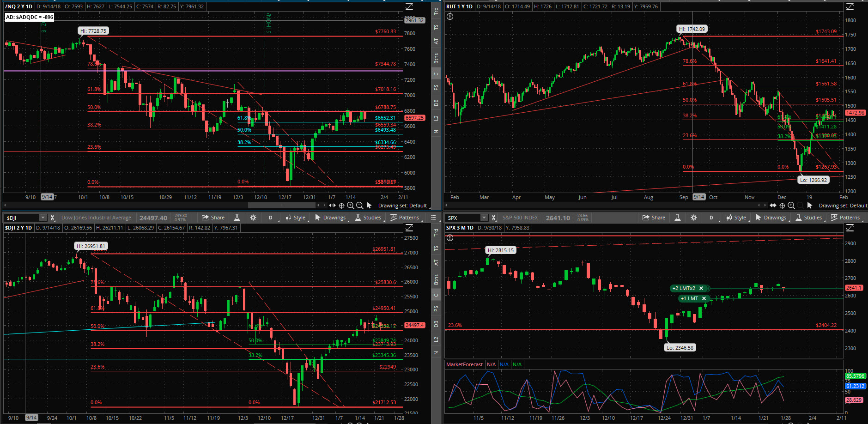Open chart settings gear on the SPX toolbar
This screenshot has width=868, height=424.
693,218
